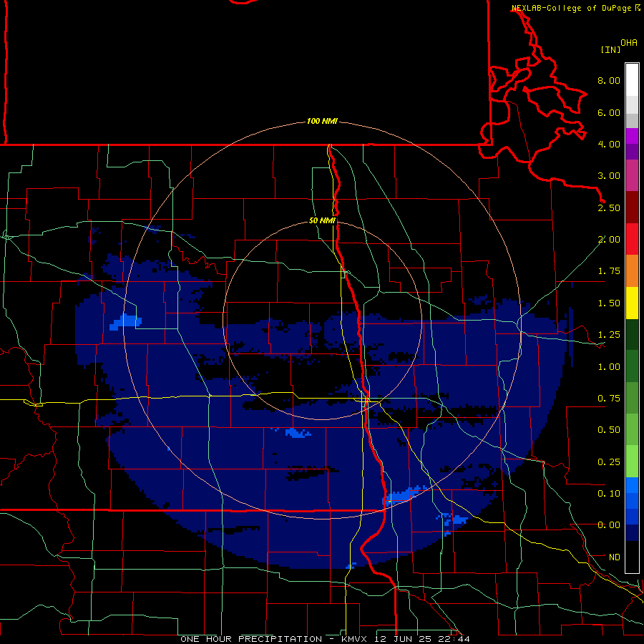Select the pink swatch in the legend

pos(632,176)
